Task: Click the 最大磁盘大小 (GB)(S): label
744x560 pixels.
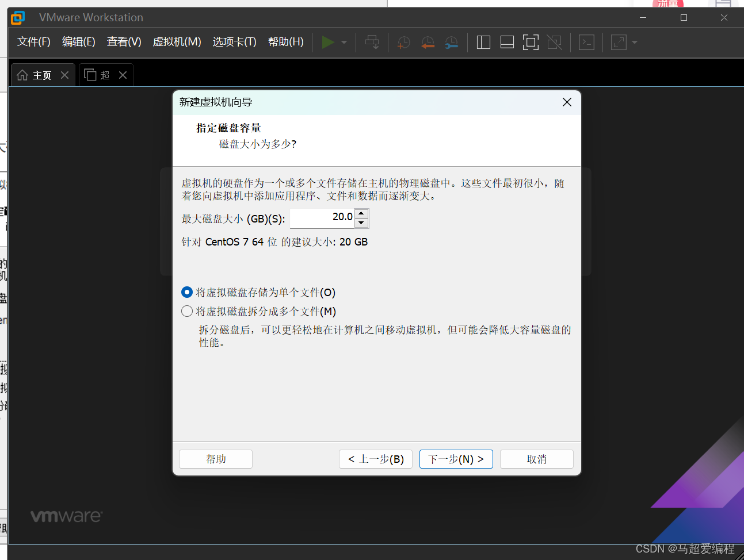Action: (x=233, y=219)
